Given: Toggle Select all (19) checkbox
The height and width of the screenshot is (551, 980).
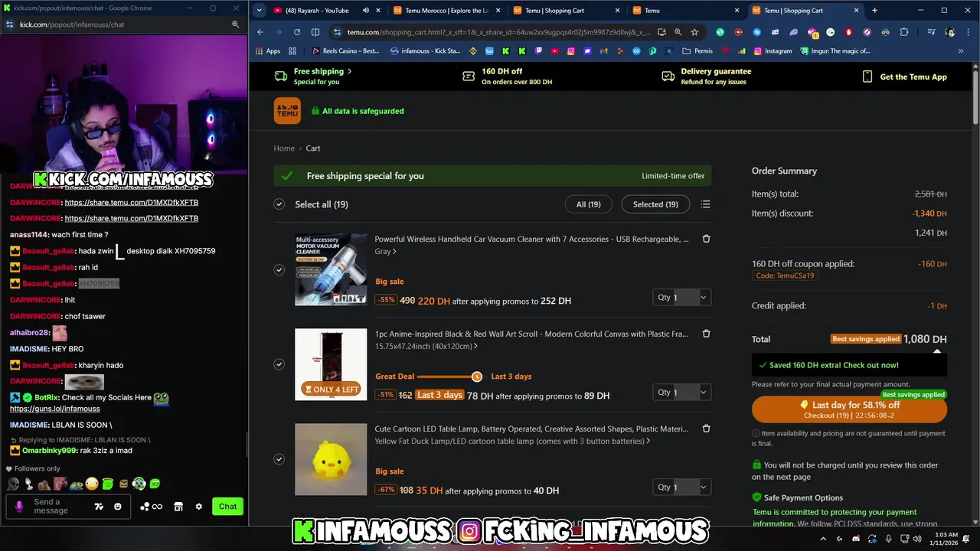Looking at the screenshot, I should [x=279, y=204].
